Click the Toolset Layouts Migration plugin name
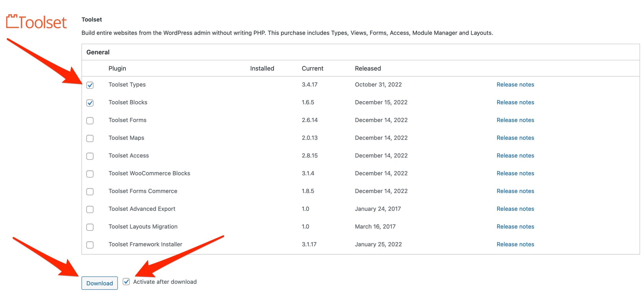The width and height of the screenshot is (644, 292). click(143, 226)
